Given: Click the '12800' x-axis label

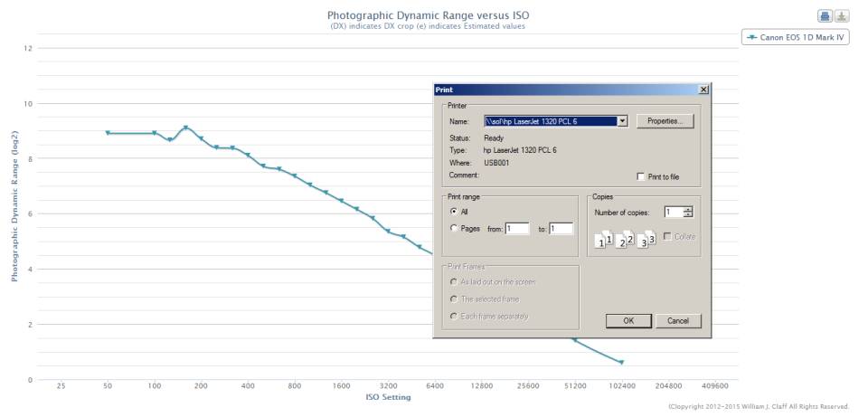Looking at the screenshot, I should pyautogui.click(x=481, y=385).
